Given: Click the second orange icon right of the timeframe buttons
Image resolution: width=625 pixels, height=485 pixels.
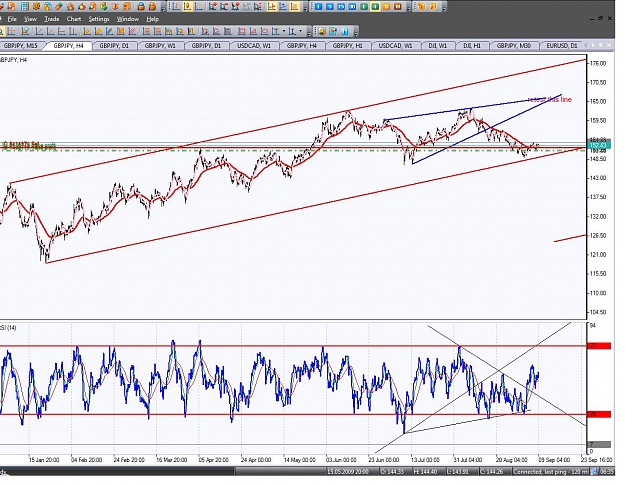Looking at the screenshot, I should pos(432,6).
